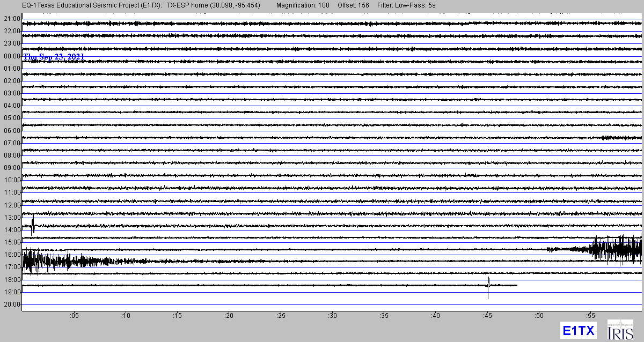The width and height of the screenshot is (644, 342).
Task: Click the noise burst ending the 06:00 trace
Action: (x=621, y=138)
